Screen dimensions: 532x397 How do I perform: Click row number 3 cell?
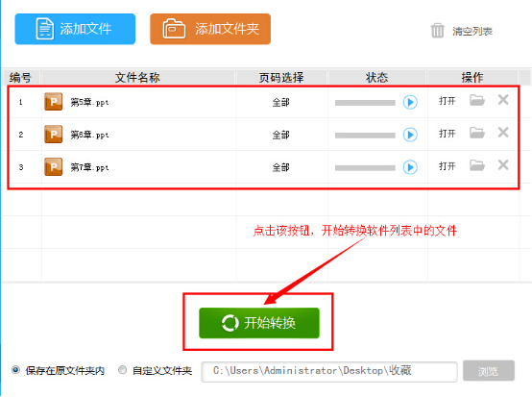point(21,167)
